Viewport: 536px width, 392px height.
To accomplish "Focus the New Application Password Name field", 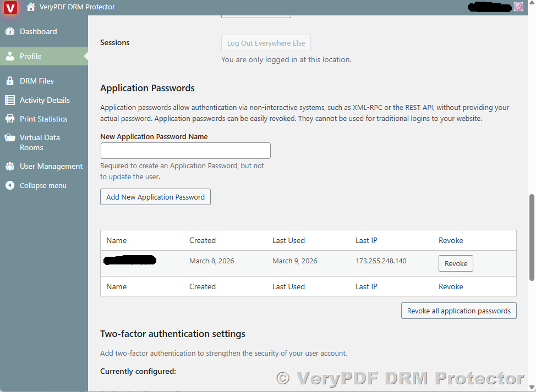I will (x=185, y=151).
